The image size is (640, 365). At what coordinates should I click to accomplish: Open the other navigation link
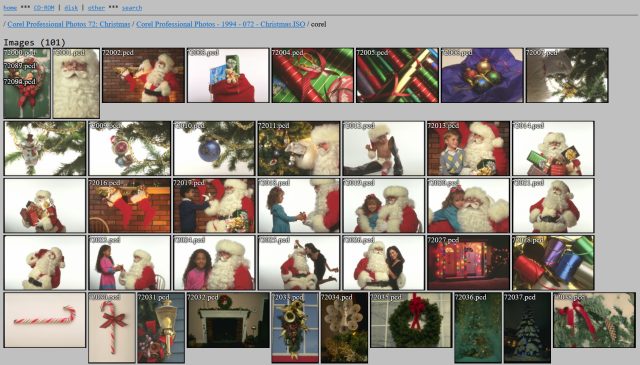[96, 8]
